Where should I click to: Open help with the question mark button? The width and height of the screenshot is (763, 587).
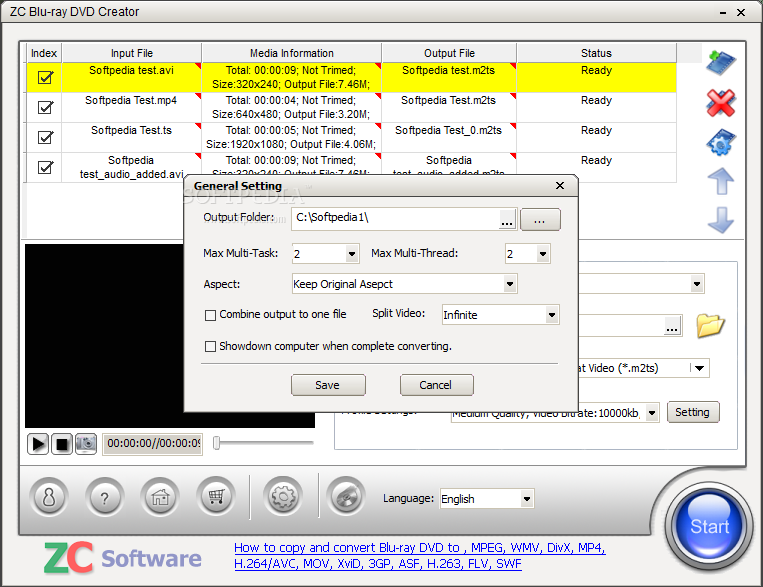coord(105,497)
